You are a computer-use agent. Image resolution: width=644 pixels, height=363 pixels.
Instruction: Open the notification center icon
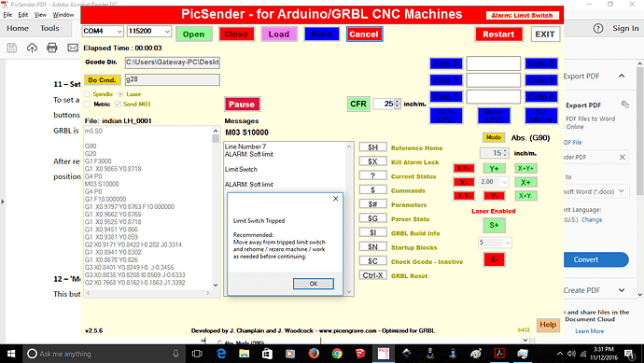629,354
